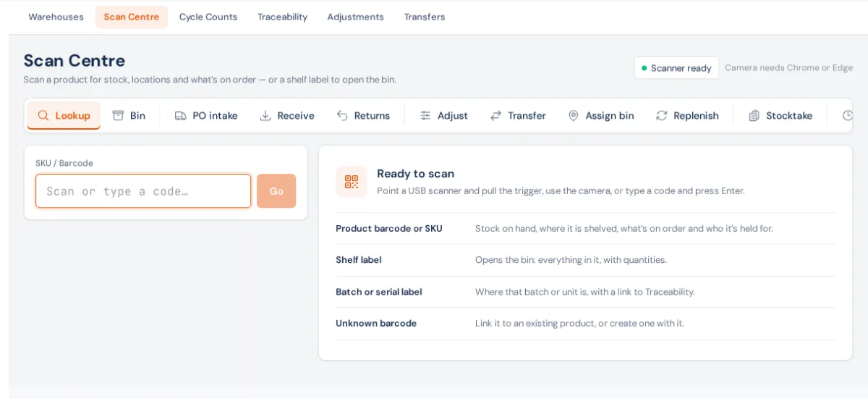Select the PO intake mode label
Screen dimensions: 868x399
coord(215,116)
